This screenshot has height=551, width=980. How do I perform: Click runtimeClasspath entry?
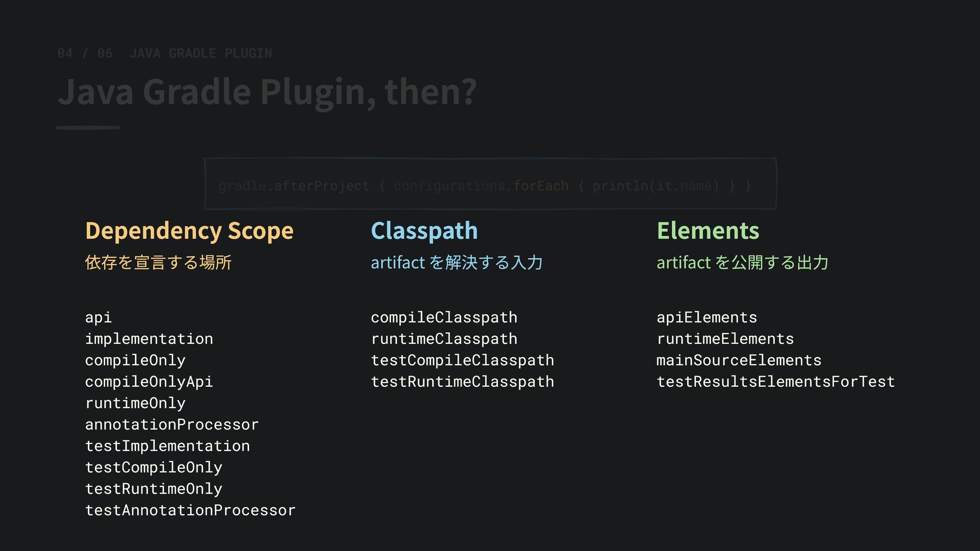click(444, 339)
